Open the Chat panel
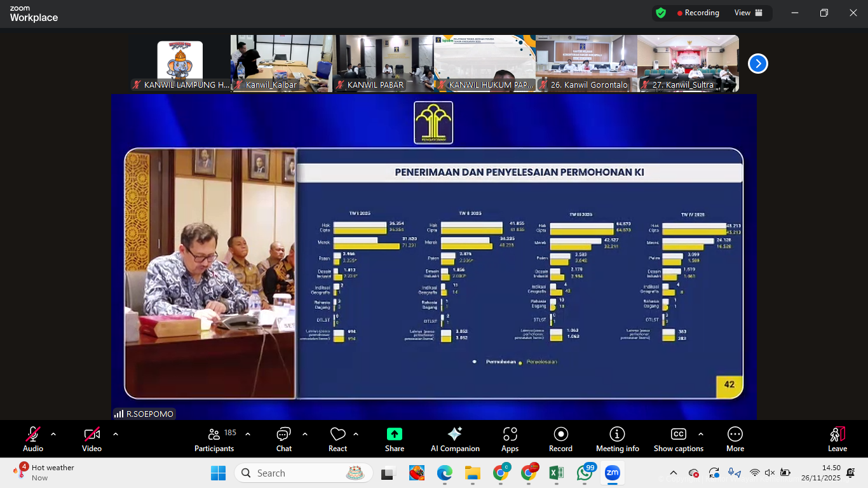The height and width of the screenshot is (488, 868). point(283,439)
